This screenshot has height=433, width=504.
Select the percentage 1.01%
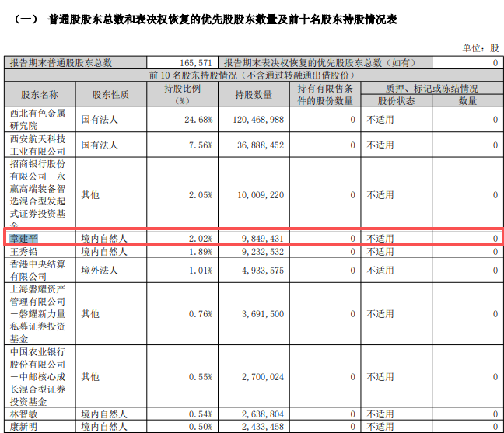(201, 271)
